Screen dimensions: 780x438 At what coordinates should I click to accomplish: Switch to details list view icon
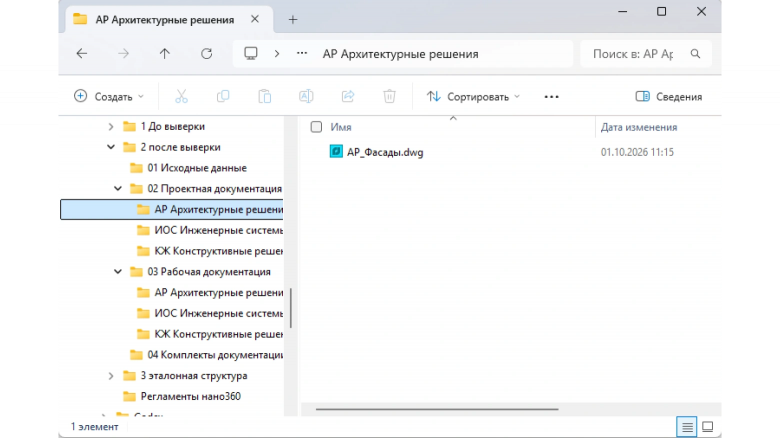[x=687, y=427]
